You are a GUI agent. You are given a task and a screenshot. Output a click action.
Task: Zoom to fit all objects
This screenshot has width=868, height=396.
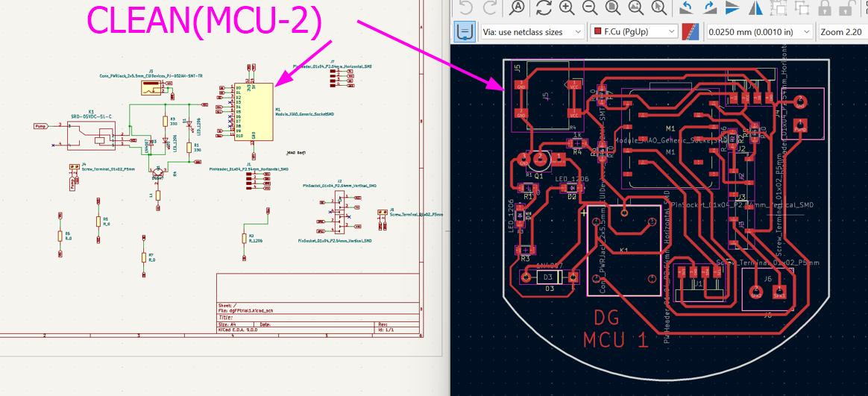tap(636, 7)
